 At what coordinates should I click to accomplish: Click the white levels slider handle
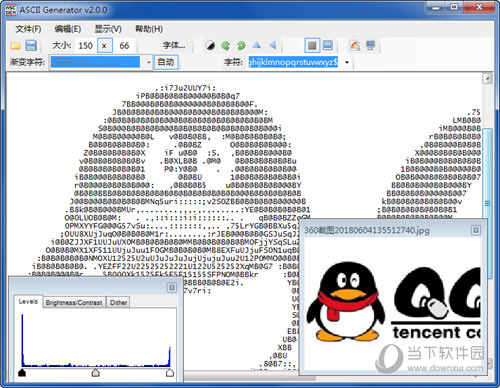[170, 372]
